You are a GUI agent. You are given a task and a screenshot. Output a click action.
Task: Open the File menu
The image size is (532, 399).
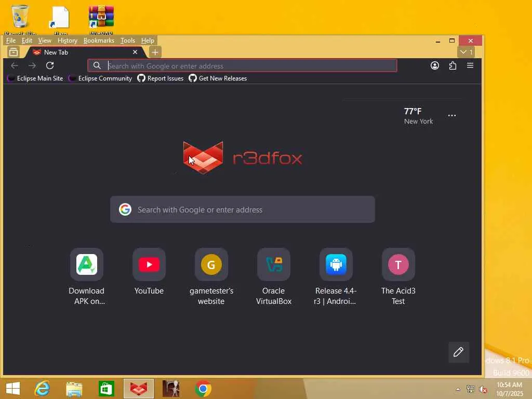11,41
